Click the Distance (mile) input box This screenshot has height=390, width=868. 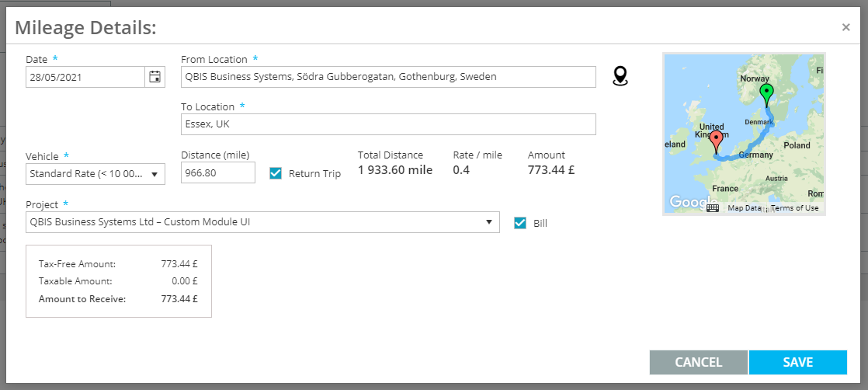[217, 172]
